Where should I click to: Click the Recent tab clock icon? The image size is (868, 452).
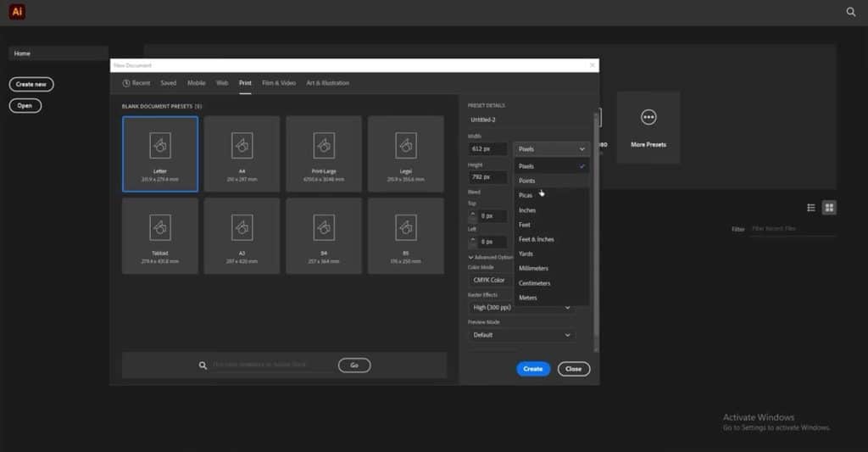(x=126, y=83)
